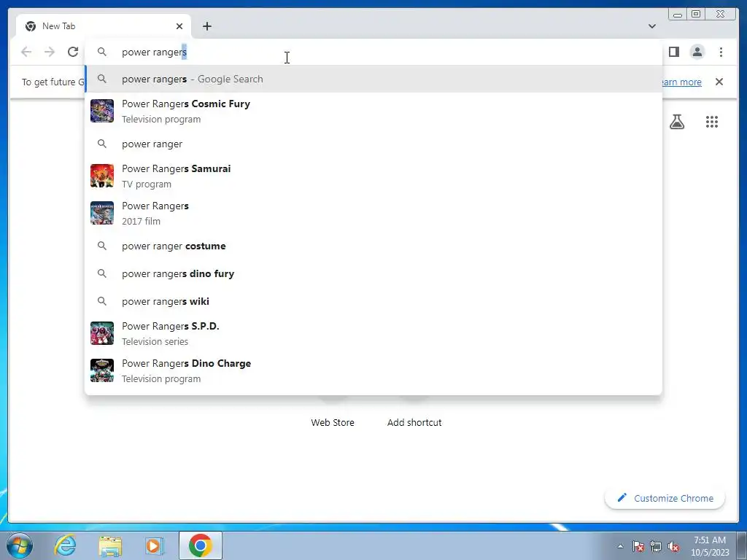Open the Windows Start menu

pos(20,545)
